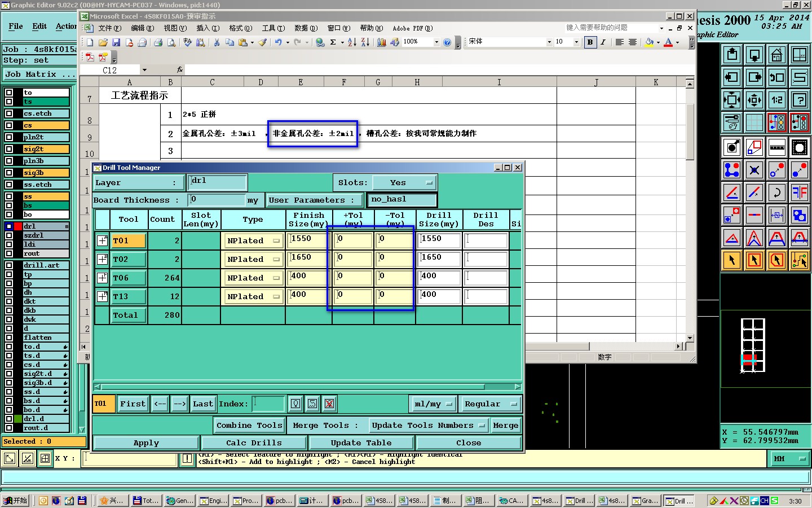Toggle checkbox for layer ss.etch

(9, 185)
